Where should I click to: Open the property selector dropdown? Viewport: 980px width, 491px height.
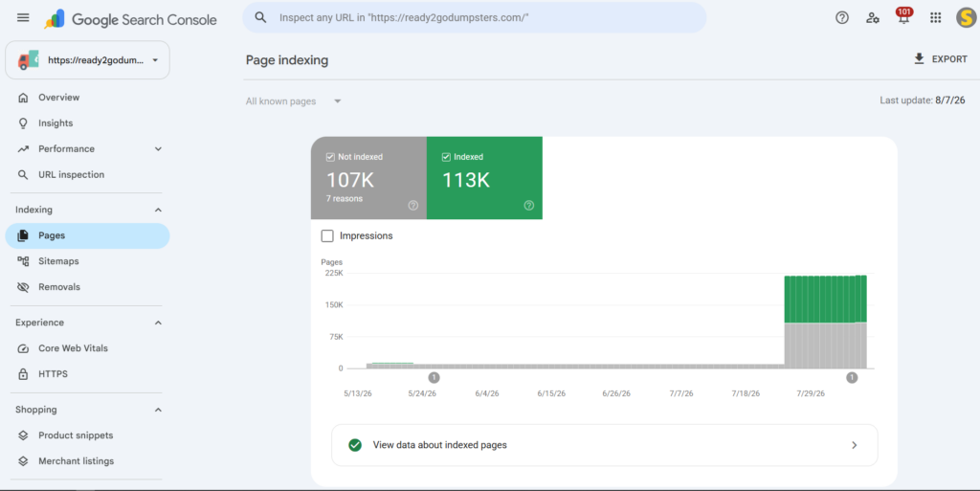[87, 60]
